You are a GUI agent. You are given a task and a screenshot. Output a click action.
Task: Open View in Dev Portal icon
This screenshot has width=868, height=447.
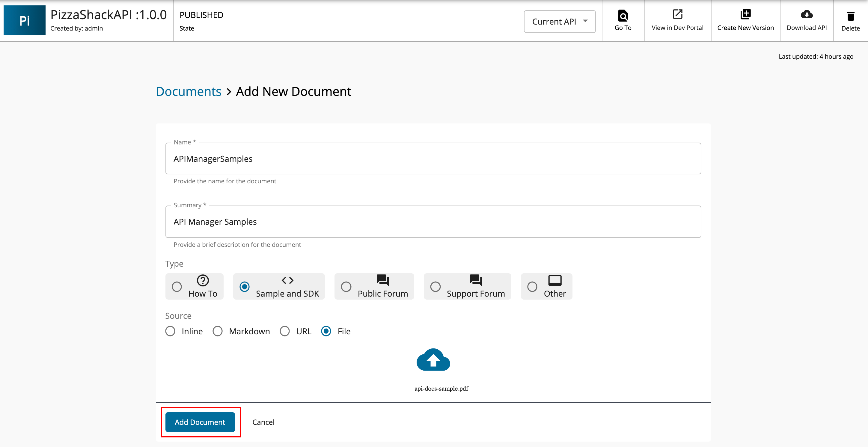(x=677, y=14)
